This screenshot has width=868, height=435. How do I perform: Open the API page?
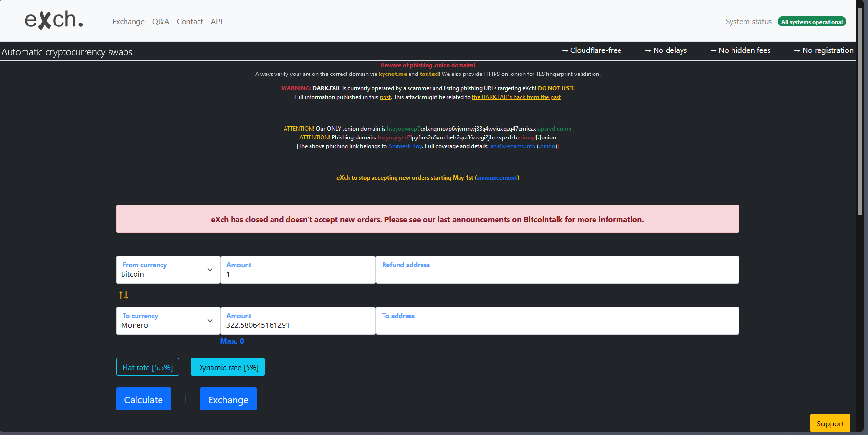[x=216, y=22]
